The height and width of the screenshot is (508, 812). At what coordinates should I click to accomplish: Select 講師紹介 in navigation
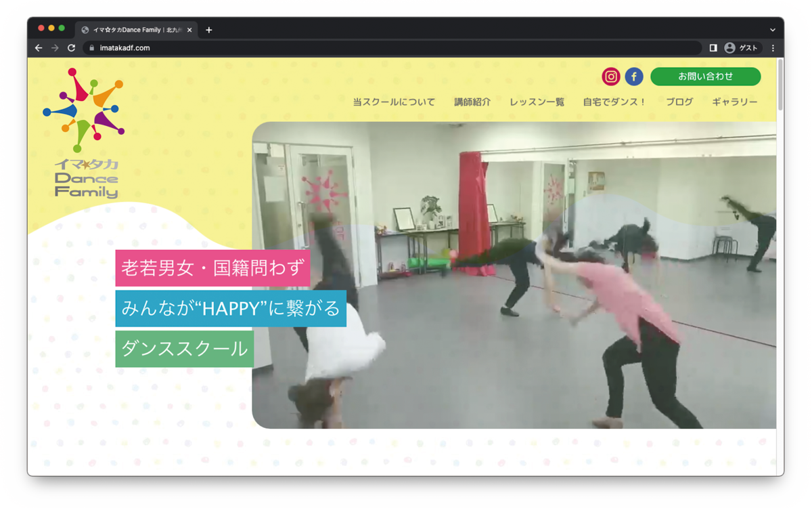(472, 102)
